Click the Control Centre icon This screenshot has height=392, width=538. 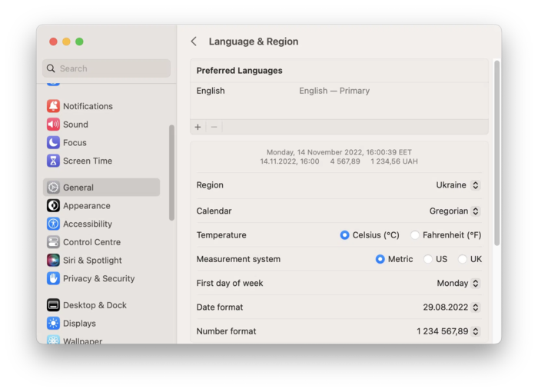pos(53,242)
